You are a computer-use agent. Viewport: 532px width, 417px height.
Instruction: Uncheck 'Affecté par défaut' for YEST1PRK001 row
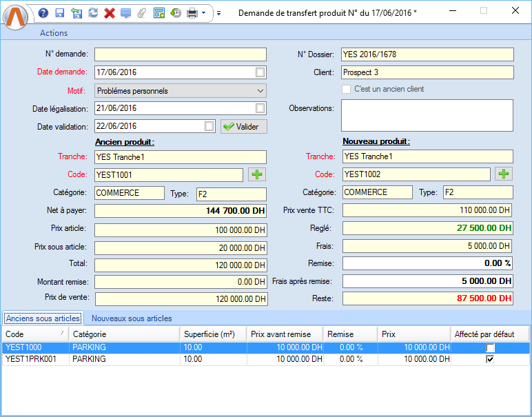pos(490,359)
